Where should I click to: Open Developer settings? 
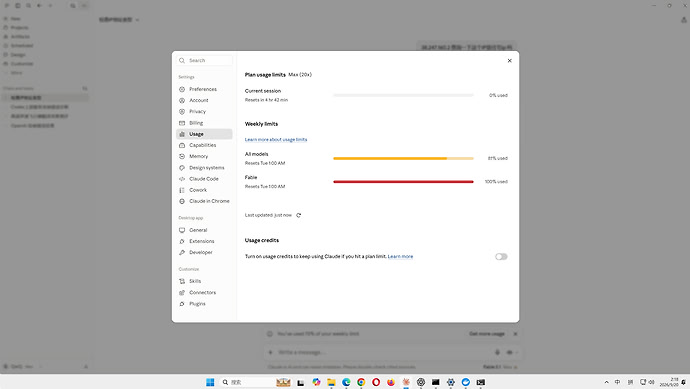coord(204,253)
